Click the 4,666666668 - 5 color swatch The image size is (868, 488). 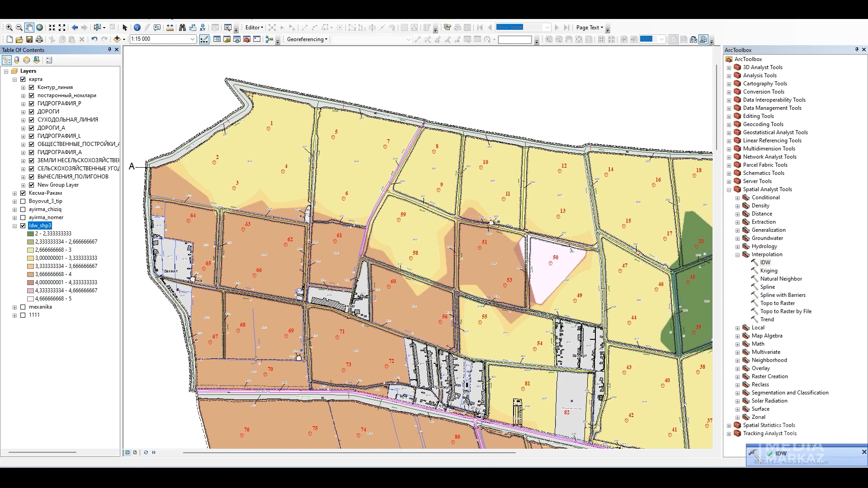tap(31, 299)
